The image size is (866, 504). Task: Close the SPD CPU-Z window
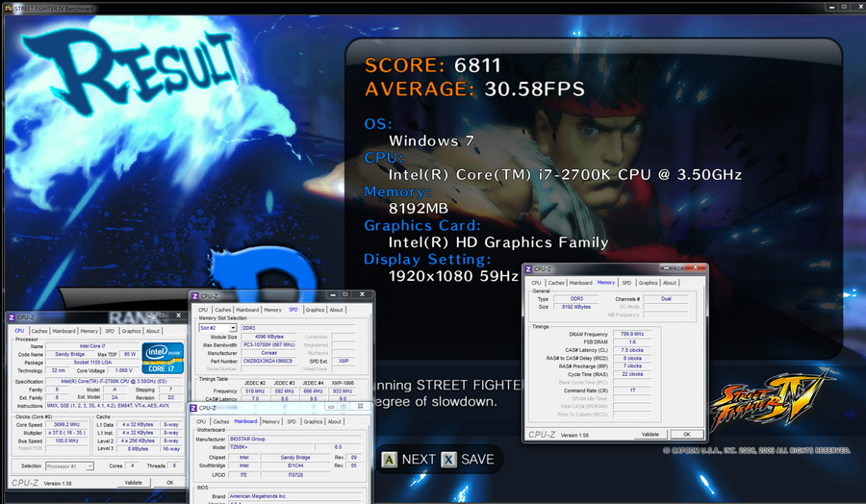(x=361, y=294)
